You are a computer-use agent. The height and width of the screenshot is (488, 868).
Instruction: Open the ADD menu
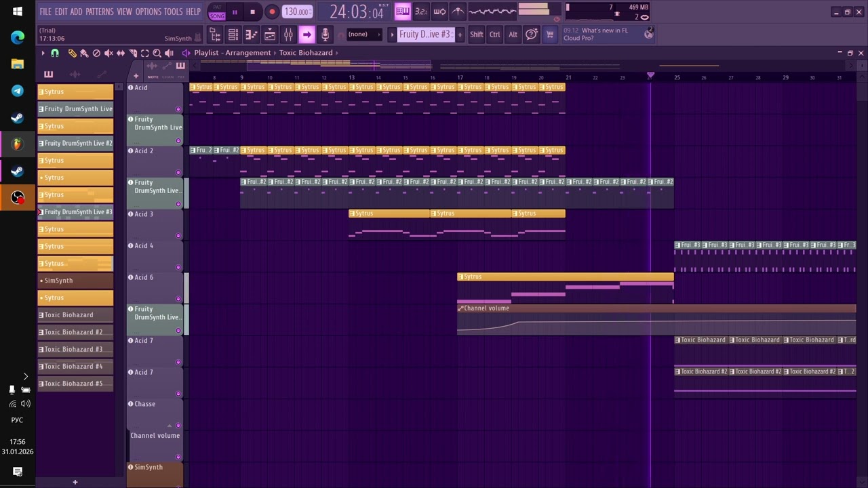click(x=77, y=12)
